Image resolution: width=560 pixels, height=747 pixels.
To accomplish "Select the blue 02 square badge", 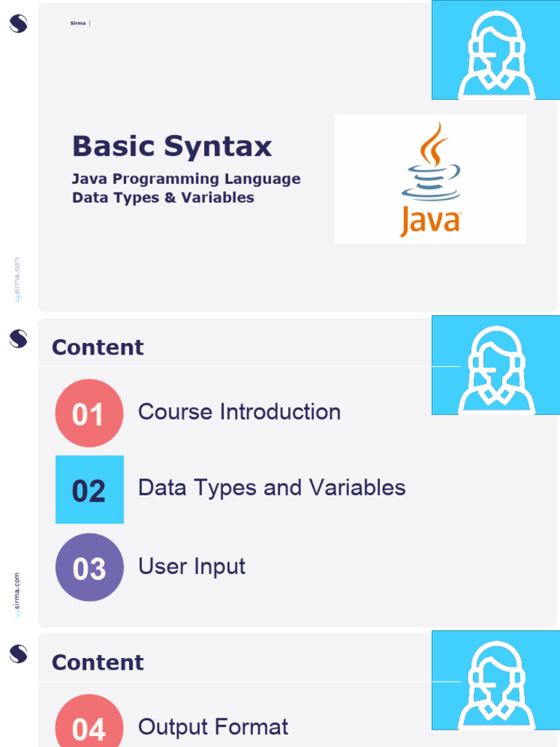I will click(x=90, y=489).
